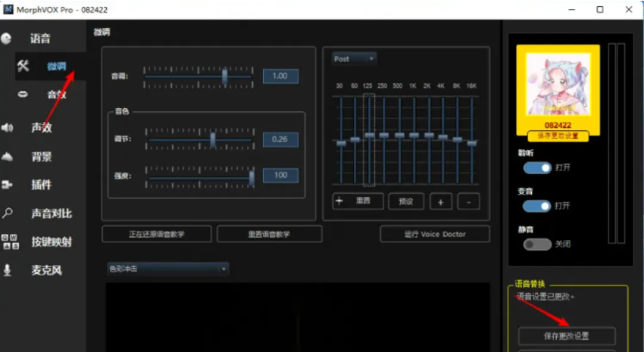644x352 pixels.
Task: Click 保存更改设置 under the avatar
Action: pyautogui.click(x=558, y=136)
